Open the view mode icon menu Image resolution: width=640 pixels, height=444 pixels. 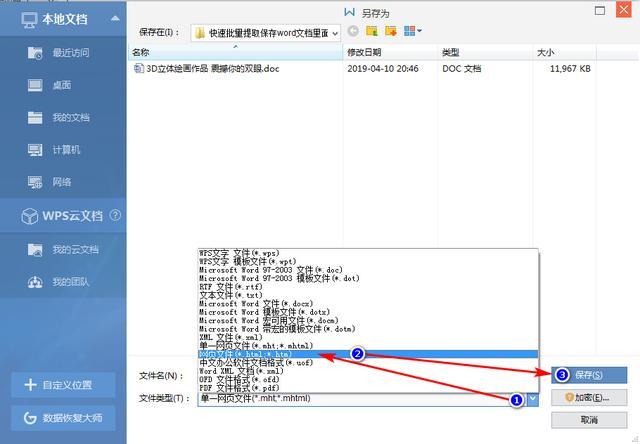pyautogui.click(x=413, y=31)
